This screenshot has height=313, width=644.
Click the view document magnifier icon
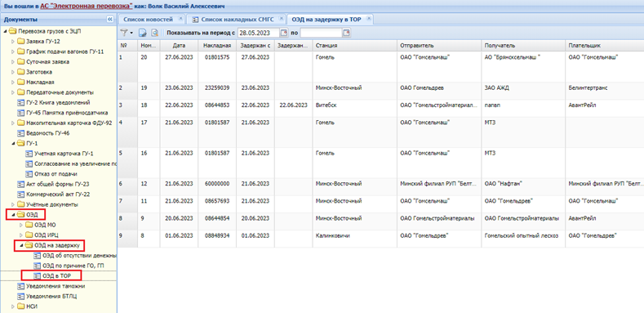coord(155,33)
